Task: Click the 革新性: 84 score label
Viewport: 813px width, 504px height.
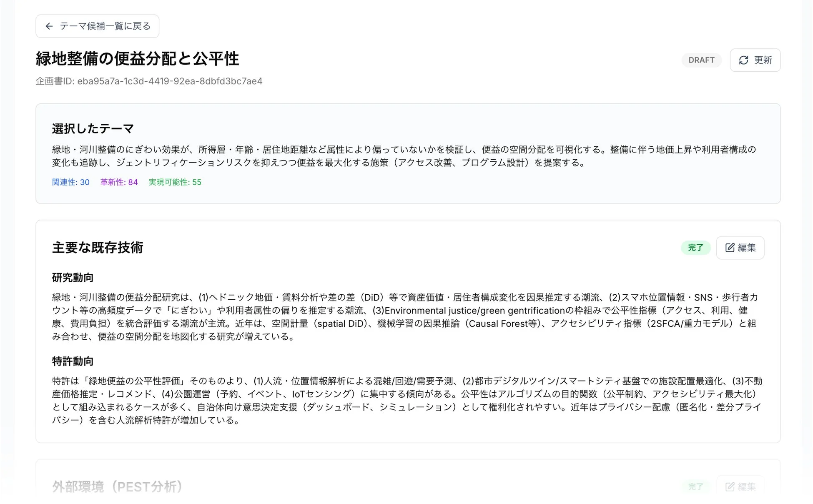Action: tap(119, 182)
